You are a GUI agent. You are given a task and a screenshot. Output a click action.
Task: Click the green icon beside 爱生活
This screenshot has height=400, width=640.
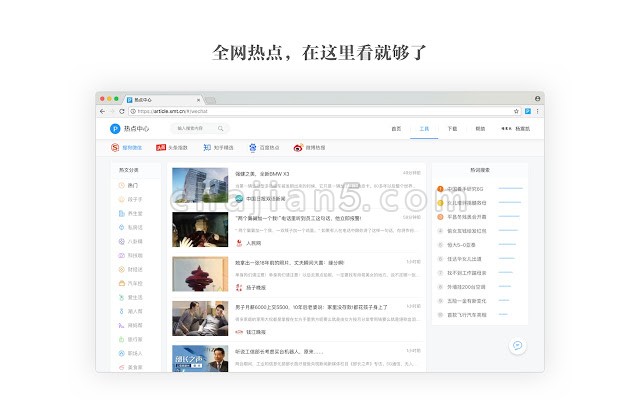point(121,297)
